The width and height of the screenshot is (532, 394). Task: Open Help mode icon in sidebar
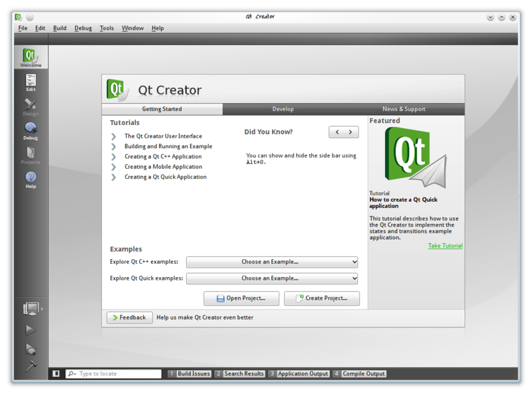31,179
